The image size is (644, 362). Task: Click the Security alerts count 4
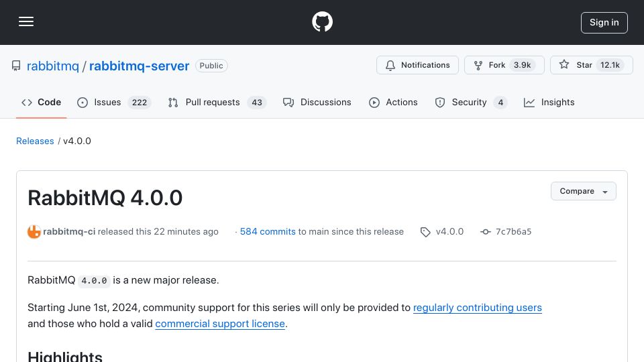pos(500,103)
